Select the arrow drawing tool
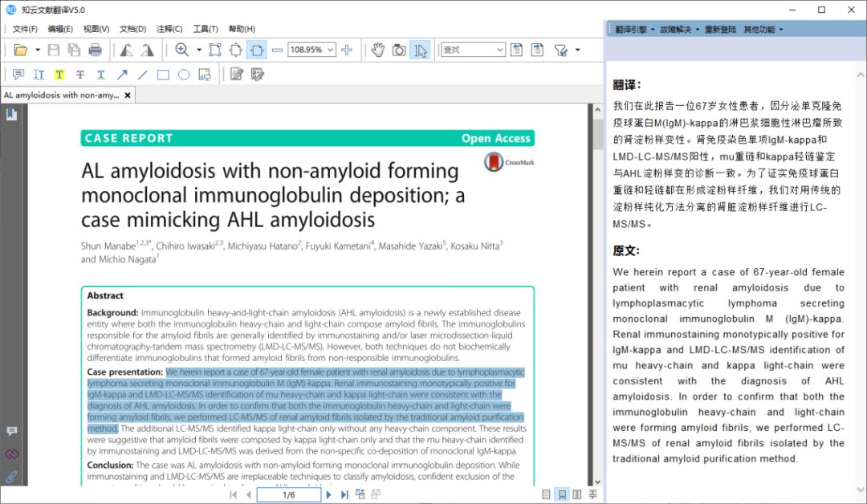 click(x=122, y=75)
